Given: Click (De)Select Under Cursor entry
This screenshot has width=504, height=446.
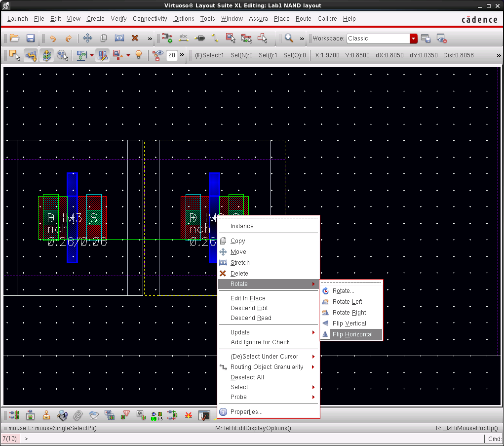Looking at the screenshot, I should pyautogui.click(x=269, y=357).
